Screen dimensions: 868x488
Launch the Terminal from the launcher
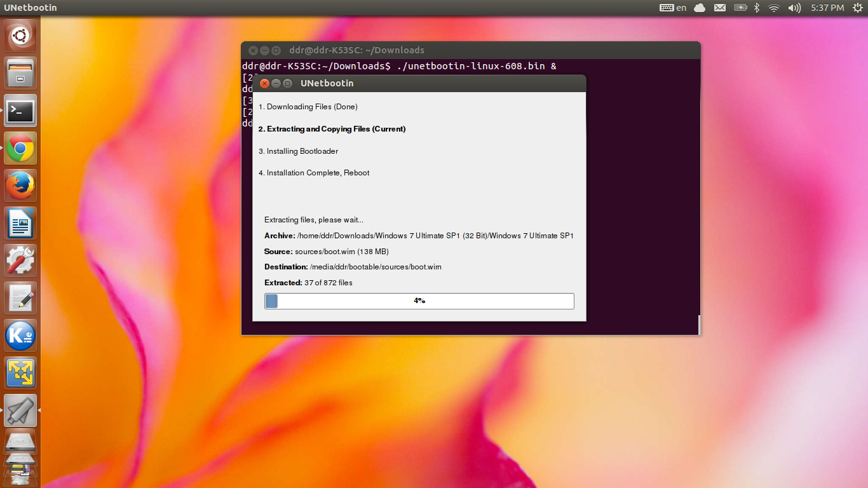(20, 111)
